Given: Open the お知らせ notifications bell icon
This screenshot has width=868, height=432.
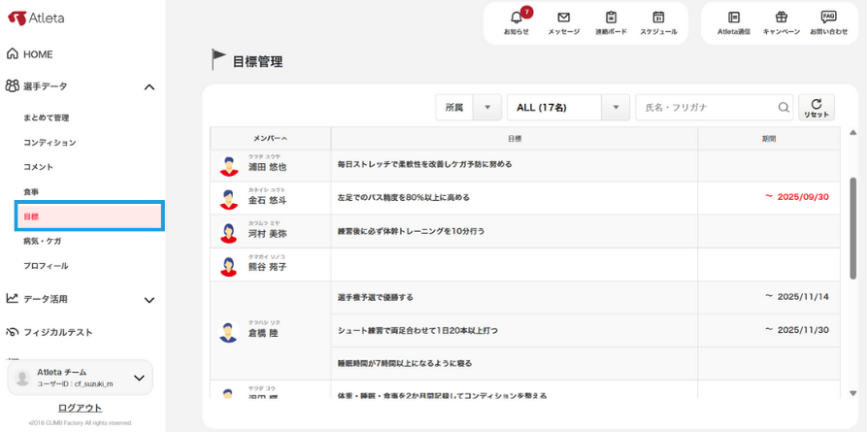Looking at the screenshot, I should (x=517, y=18).
